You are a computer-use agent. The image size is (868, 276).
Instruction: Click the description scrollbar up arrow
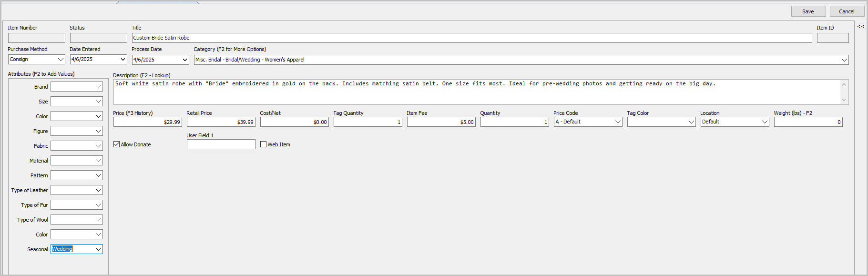click(844, 84)
